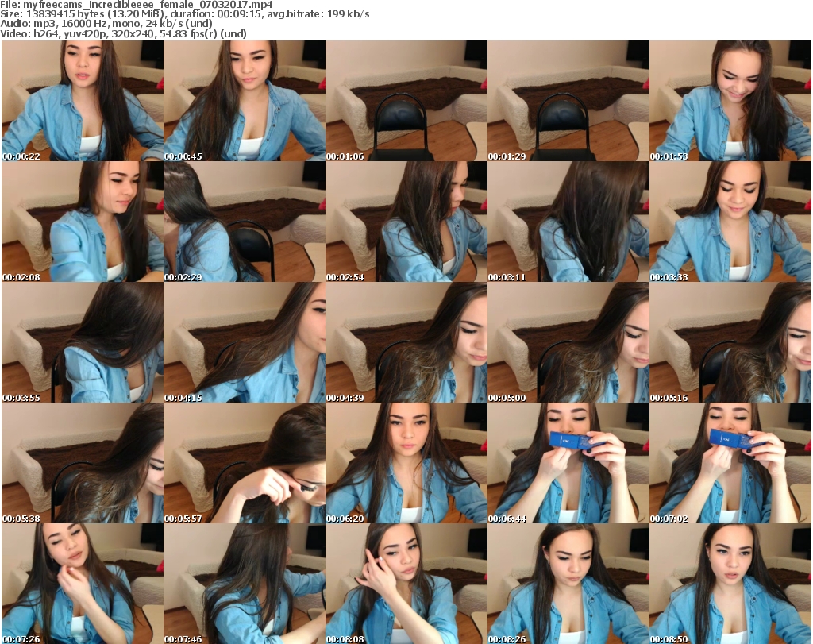
Task: Select the thumbnail stamped 00:05:00
Action: pyautogui.click(x=568, y=342)
